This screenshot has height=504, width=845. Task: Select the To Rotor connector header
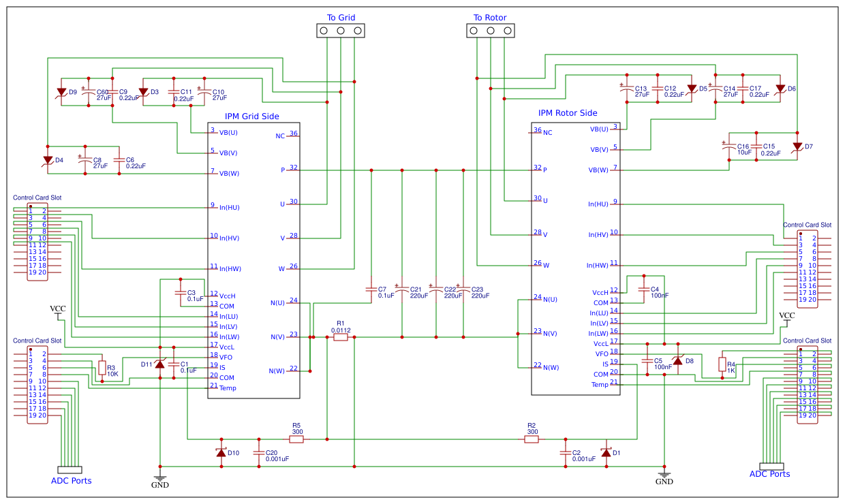coord(490,30)
